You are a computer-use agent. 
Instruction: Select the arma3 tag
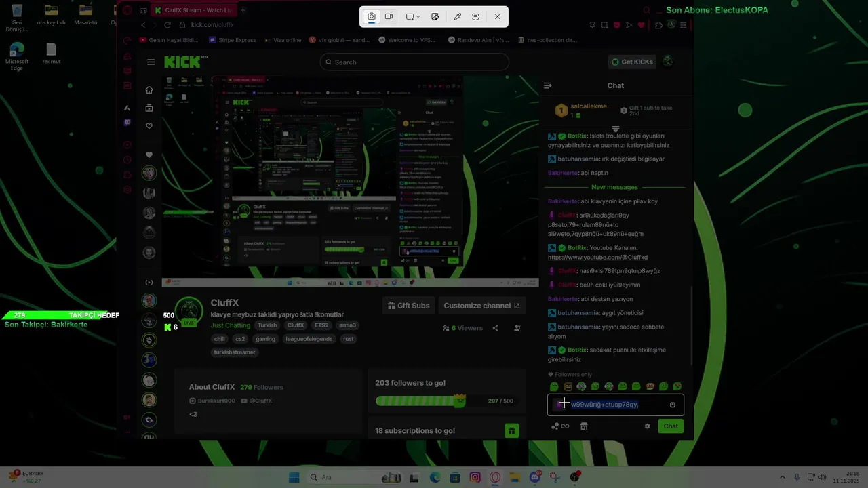[x=347, y=325]
